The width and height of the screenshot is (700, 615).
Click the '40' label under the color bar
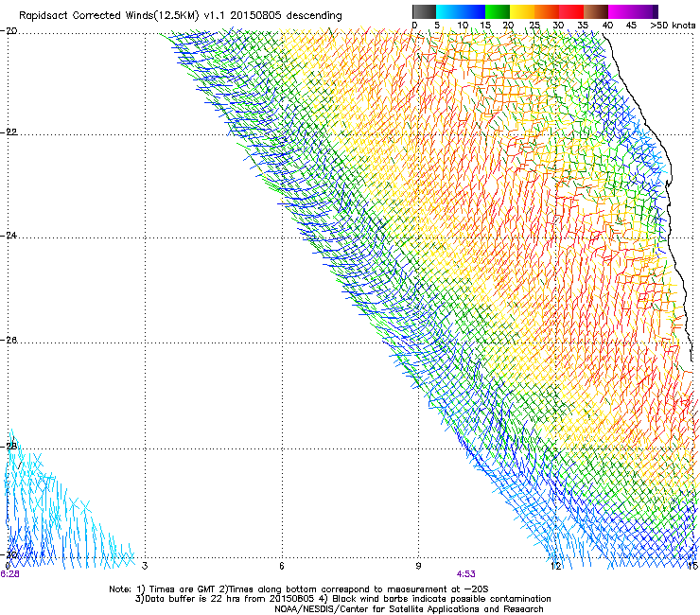(x=607, y=26)
